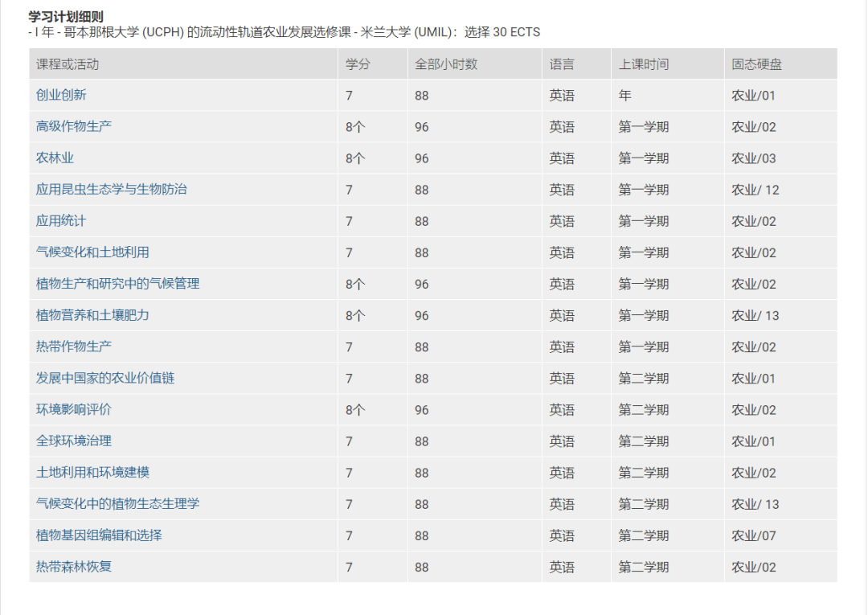Click 7 credits in the 热带作物生产 row
The height and width of the screenshot is (615, 868).
click(x=349, y=347)
